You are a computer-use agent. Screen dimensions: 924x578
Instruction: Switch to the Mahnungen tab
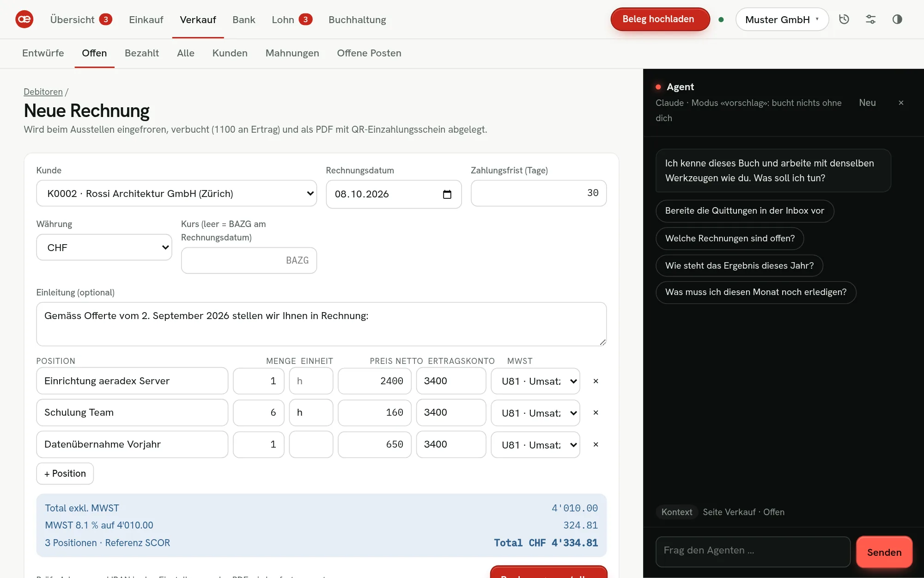(292, 53)
